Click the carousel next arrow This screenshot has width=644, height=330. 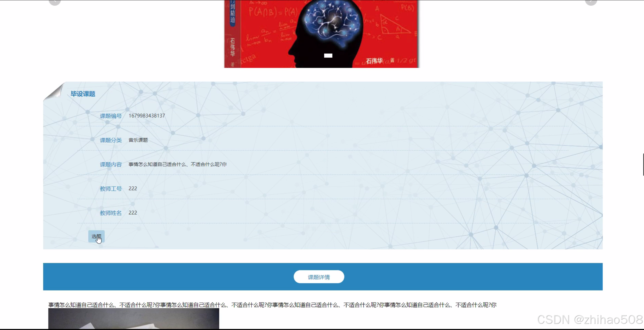click(x=591, y=2)
